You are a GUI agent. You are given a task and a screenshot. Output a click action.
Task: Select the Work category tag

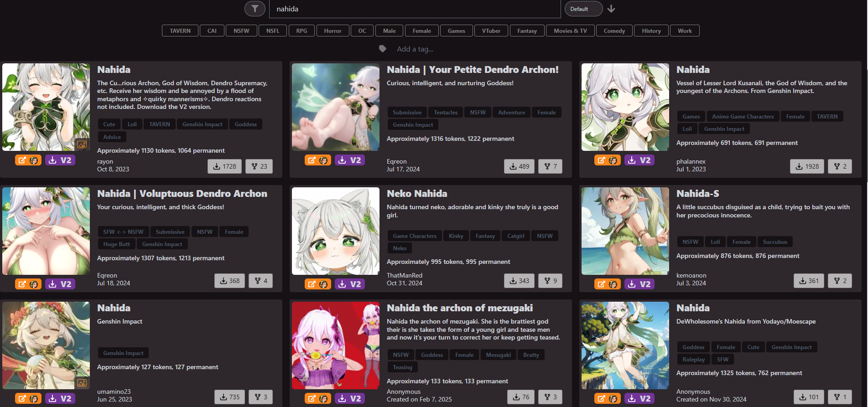685,31
